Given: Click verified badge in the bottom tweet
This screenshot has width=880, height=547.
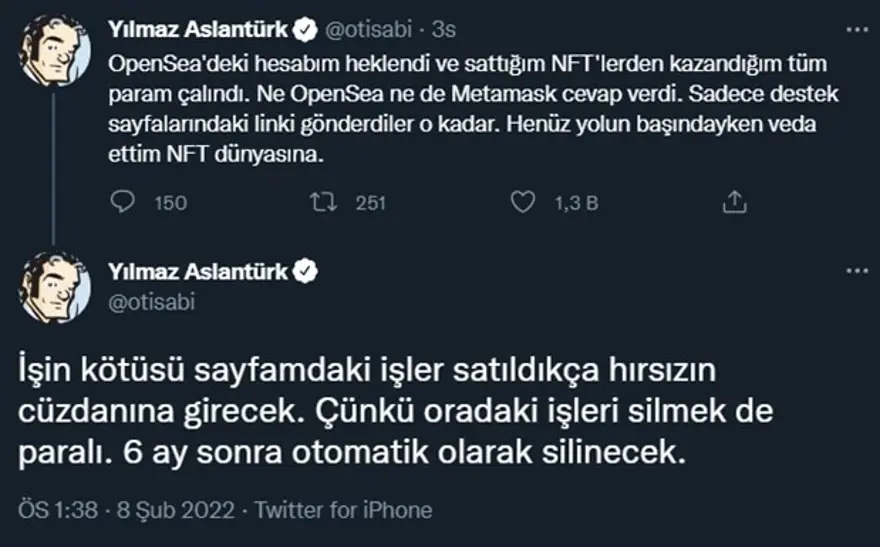Looking at the screenshot, I should click(307, 271).
